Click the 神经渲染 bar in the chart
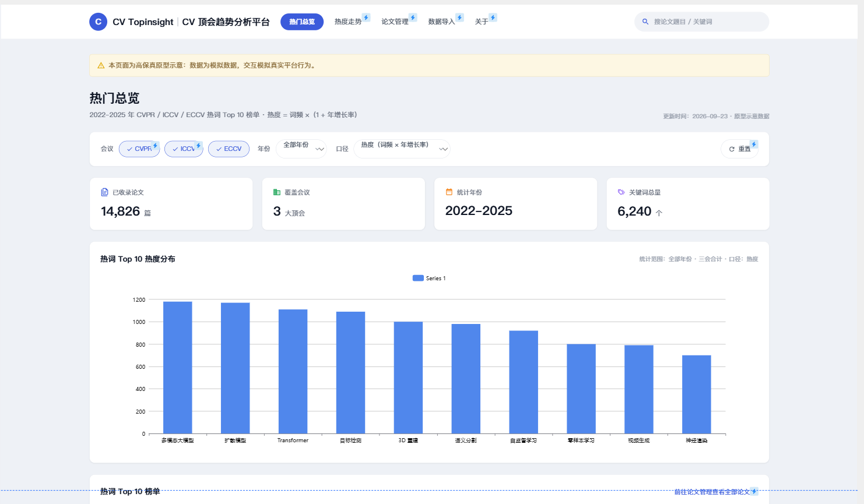 [697, 394]
